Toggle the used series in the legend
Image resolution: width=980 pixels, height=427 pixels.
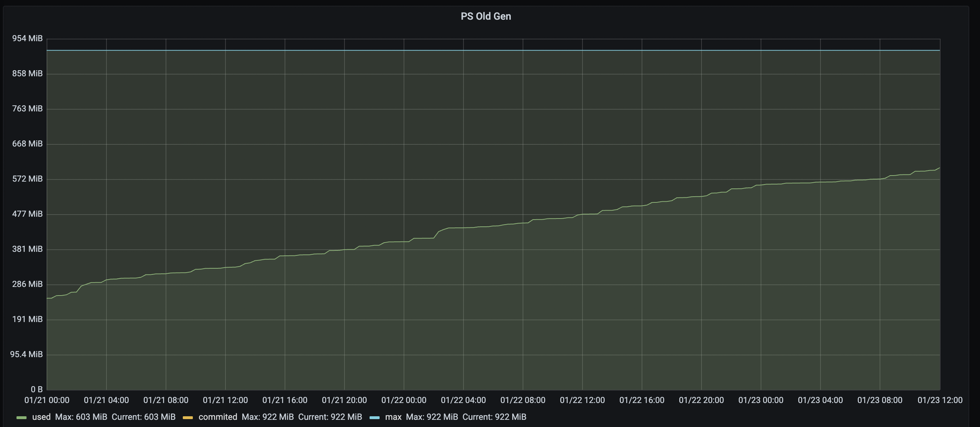42,417
